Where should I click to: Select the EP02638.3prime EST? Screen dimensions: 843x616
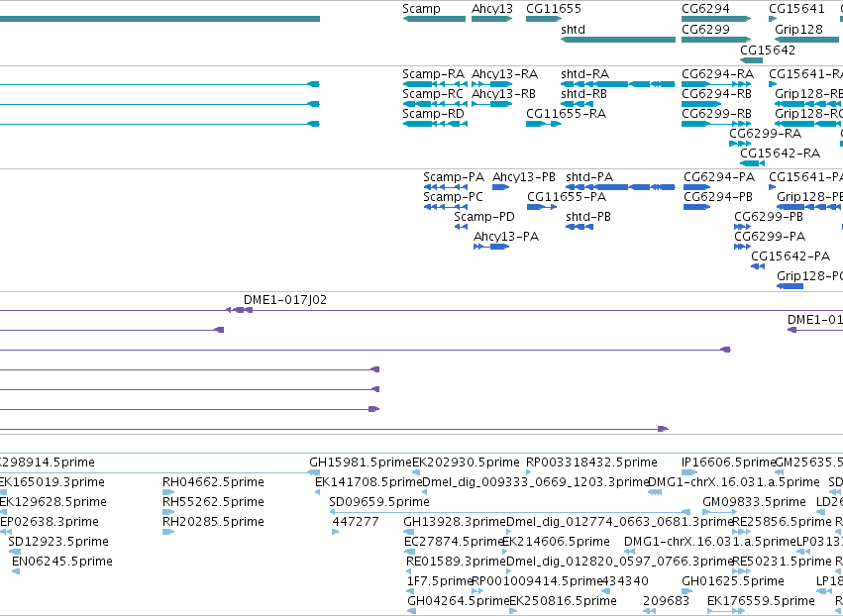tap(6, 532)
